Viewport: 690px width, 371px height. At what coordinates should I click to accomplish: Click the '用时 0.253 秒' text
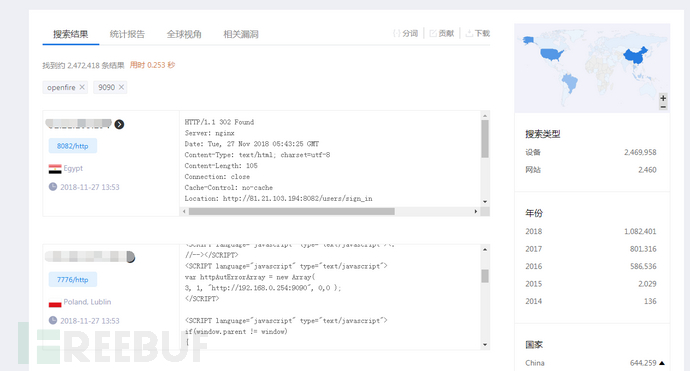(152, 65)
